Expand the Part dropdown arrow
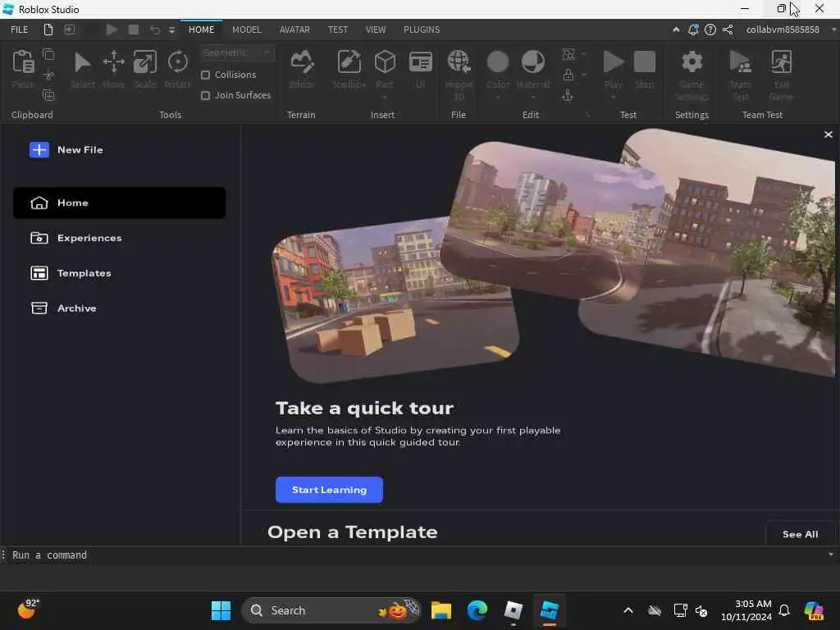The image size is (840, 630). 385,98
